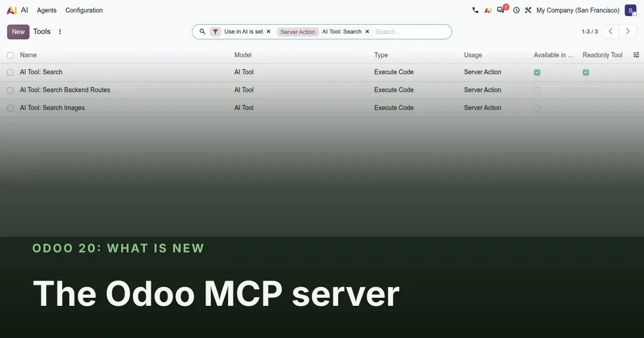Toggle Available in AI for 'Search Images'
The width and height of the screenshot is (644, 338).
tap(537, 108)
